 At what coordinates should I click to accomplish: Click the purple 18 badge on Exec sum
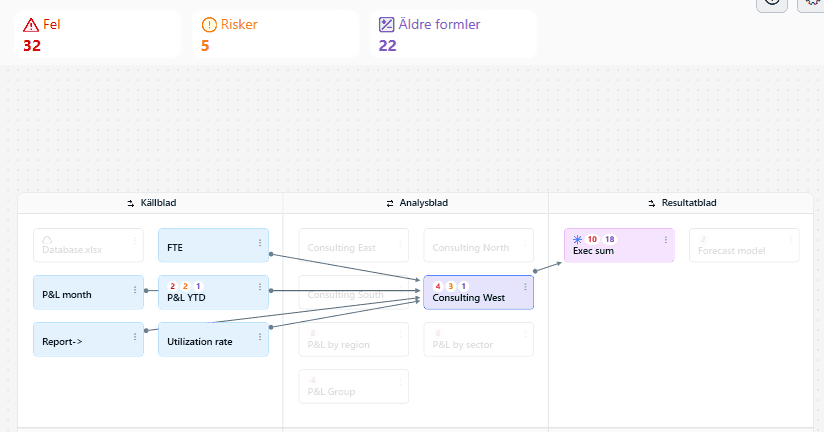(610, 239)
